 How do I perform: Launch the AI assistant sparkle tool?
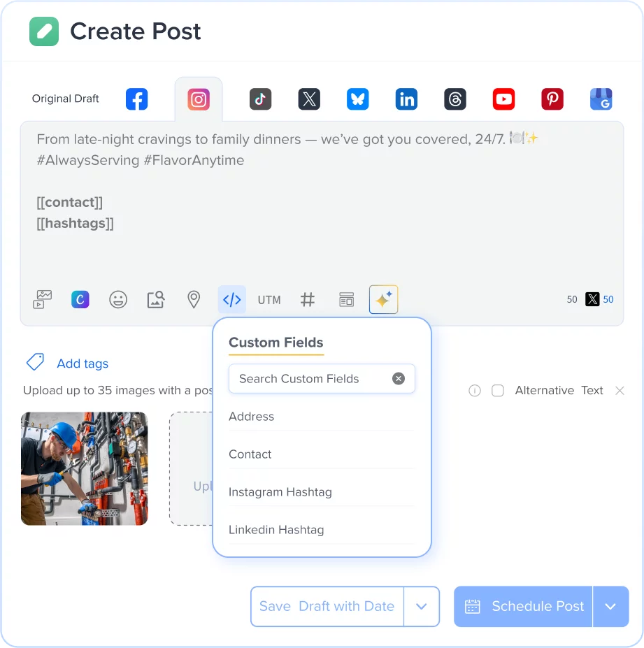(x=383, y=298)
